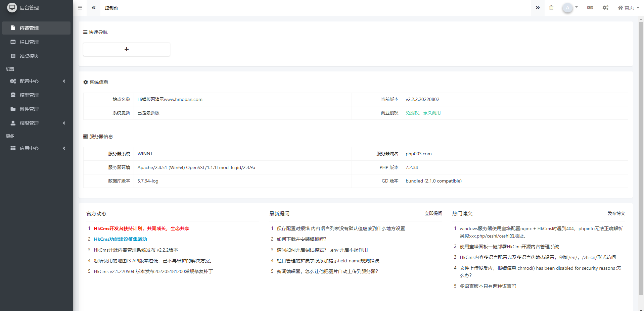This screenshot has height=311, width=644.
Task: Open the settings gears icon in top bar
Action: tap(605, 8)
